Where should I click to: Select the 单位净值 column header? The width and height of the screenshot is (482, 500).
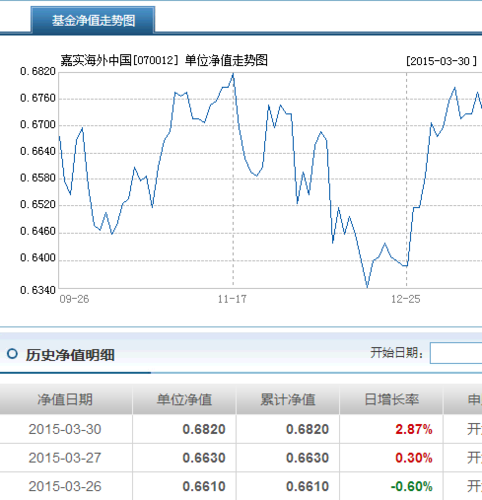click(x=184, y=399)
